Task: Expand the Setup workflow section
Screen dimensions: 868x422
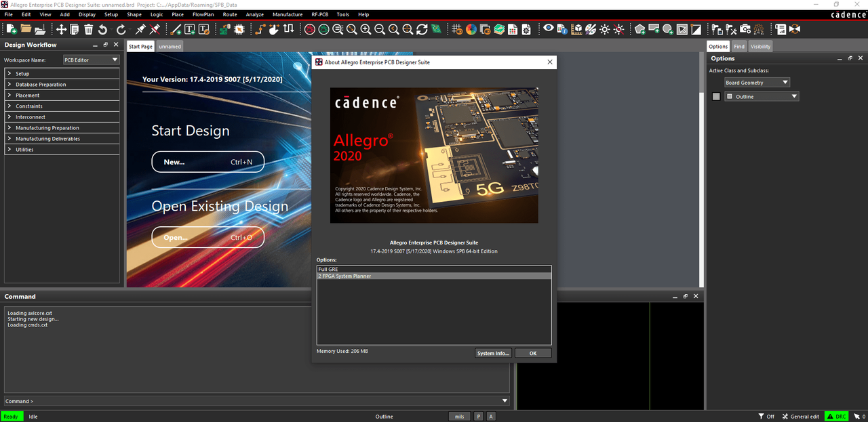Action: pos(62,74)
